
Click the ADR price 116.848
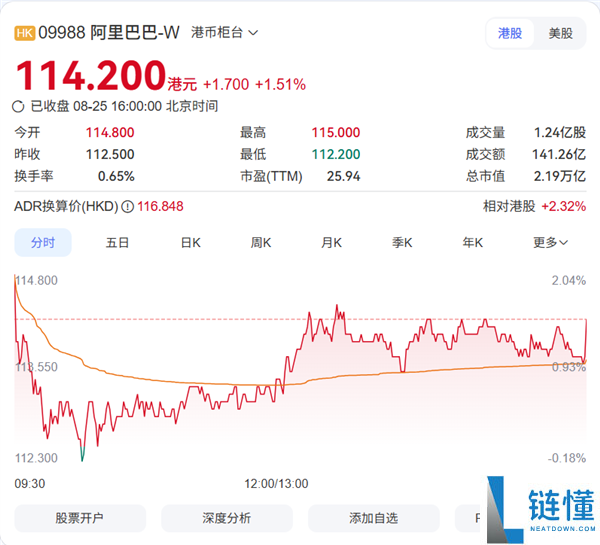161,207
